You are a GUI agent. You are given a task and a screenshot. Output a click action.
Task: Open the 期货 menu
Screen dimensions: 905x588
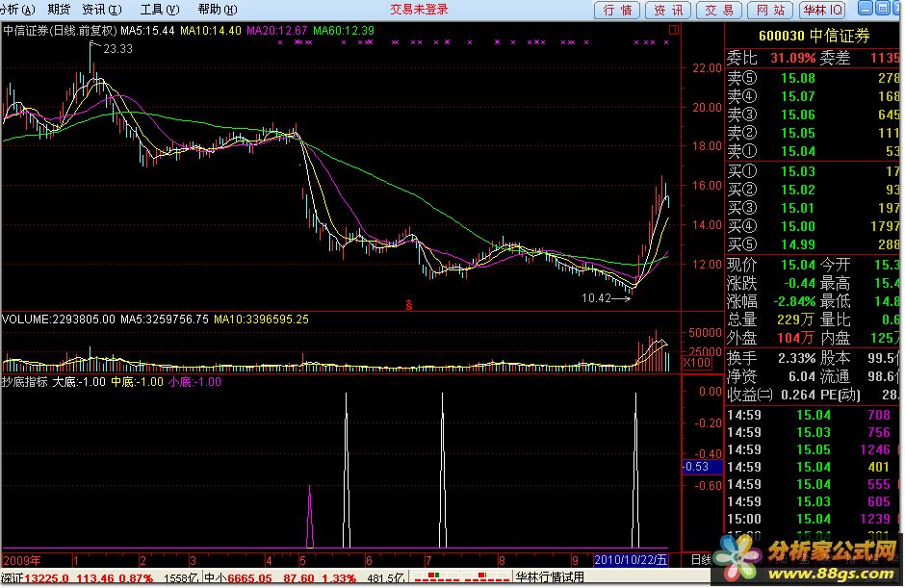[59, 10]
